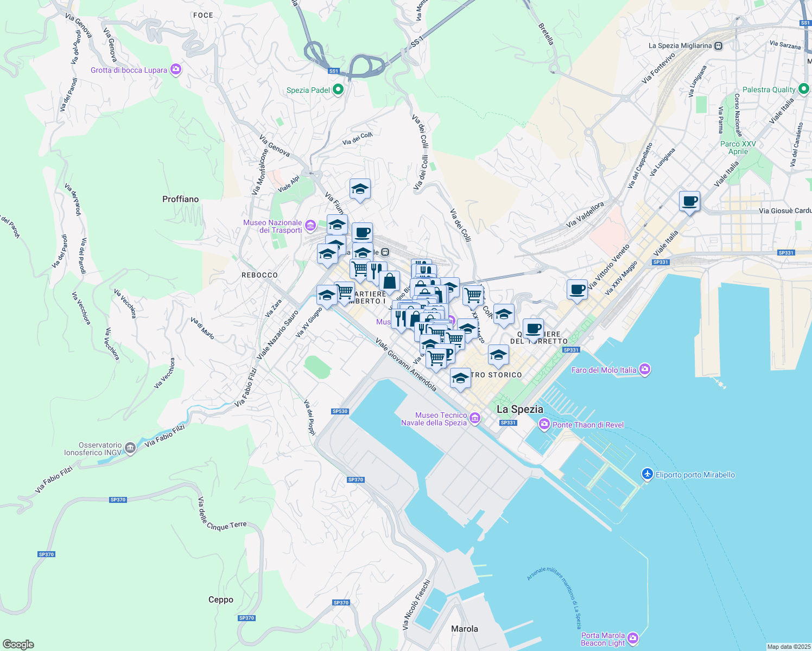Select the train station icon at La Spezia Centrale

385,252
